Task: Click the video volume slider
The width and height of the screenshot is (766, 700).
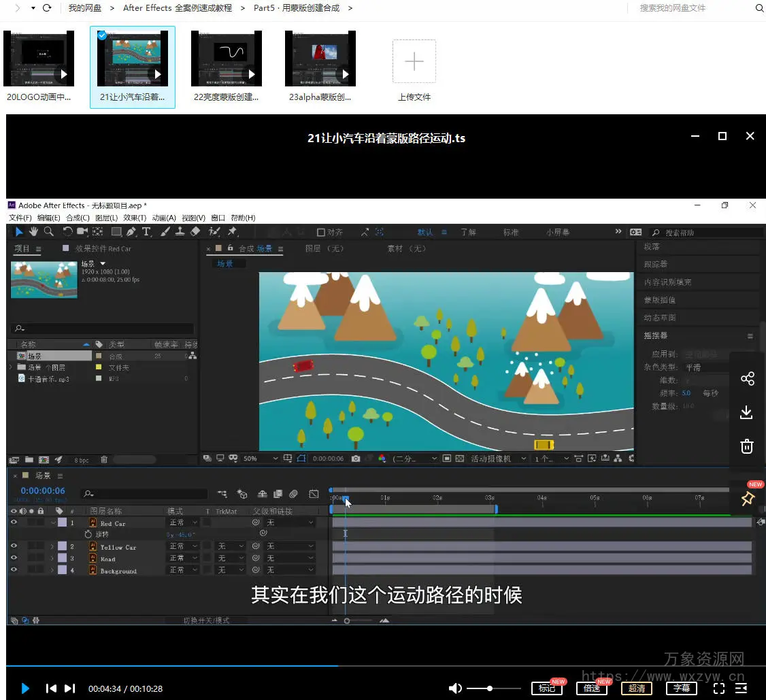Action: pos(489,688)
